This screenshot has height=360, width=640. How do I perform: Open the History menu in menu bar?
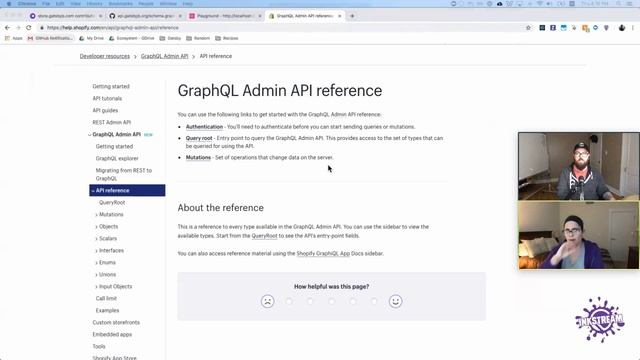pyautogui.click(x=94, y=4)
